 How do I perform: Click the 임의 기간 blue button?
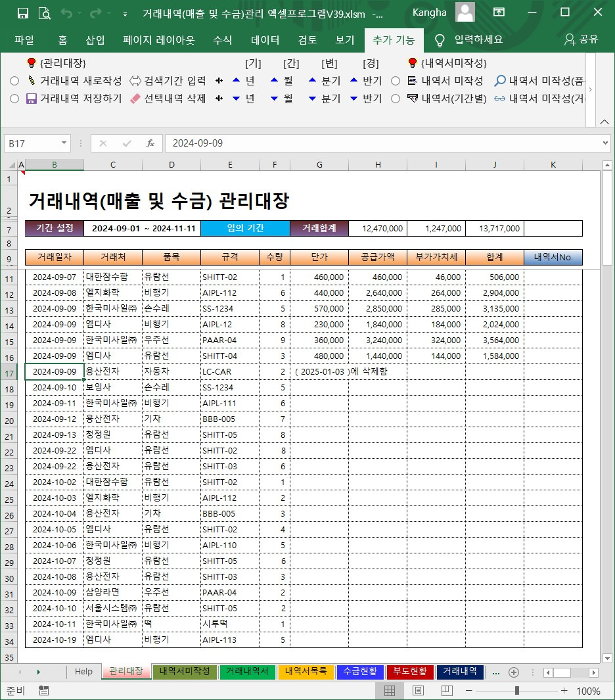click(x=245, y=228)
